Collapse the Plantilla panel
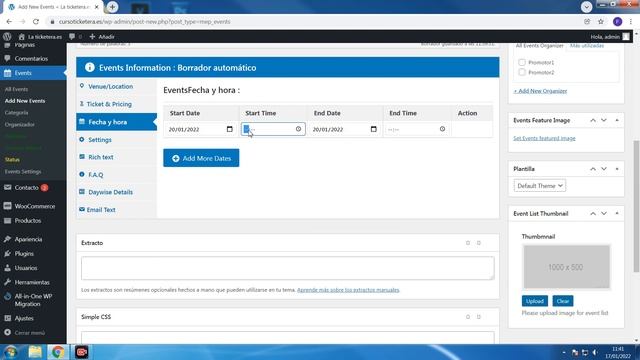Viewport: 640px width, 360px height. point(617,169)
